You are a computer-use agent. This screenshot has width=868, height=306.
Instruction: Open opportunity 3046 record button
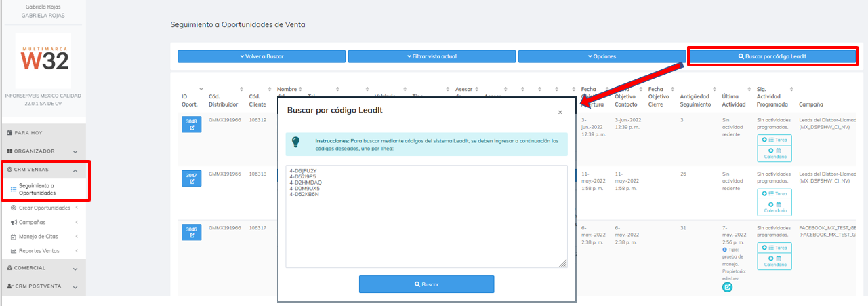[x=192, y=232]
